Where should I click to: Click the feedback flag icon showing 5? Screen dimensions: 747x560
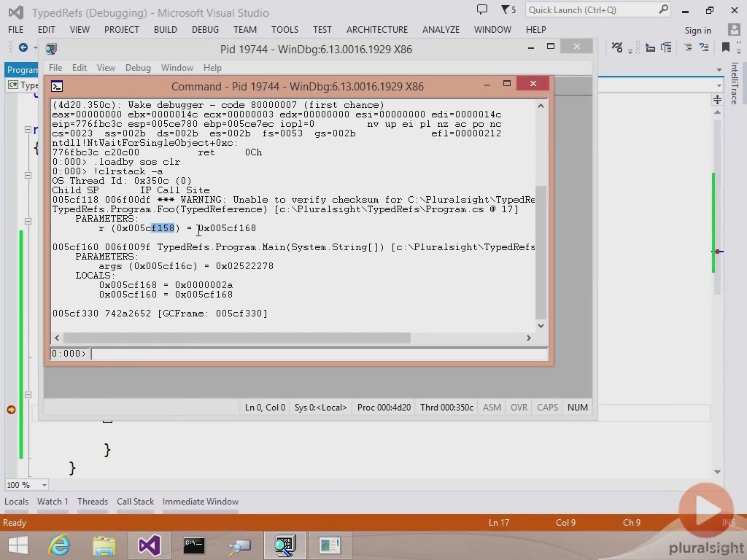click(x=508, y=9)
